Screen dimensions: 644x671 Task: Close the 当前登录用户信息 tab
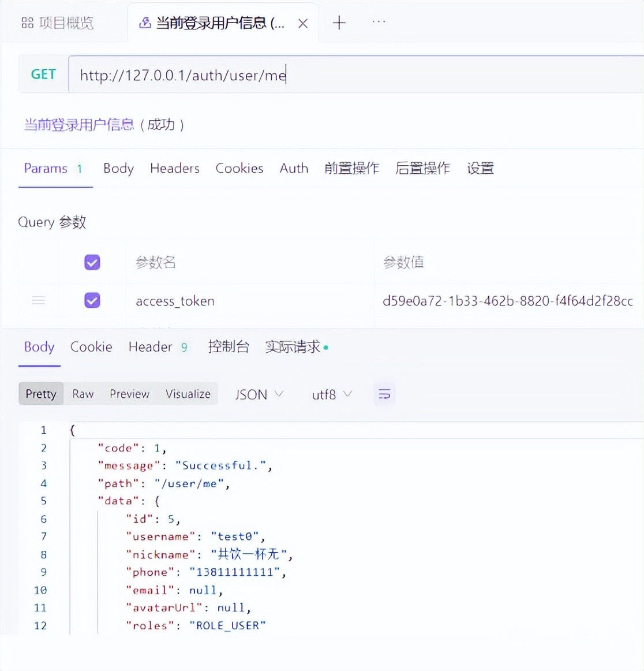tap(303, 24)
